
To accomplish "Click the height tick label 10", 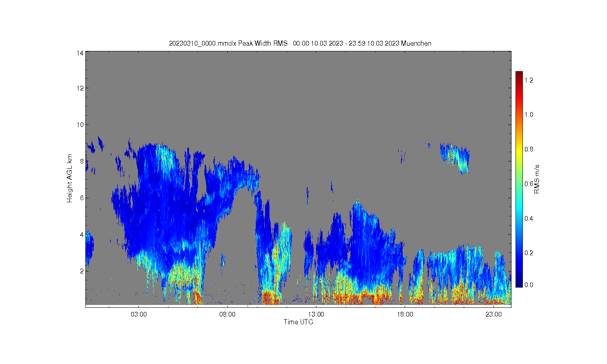I will point(81,125).
